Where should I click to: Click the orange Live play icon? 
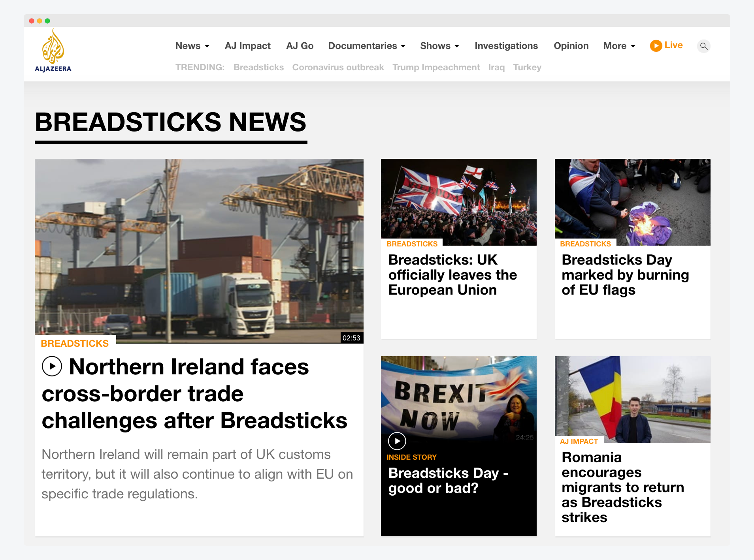[x=656, y=46]
